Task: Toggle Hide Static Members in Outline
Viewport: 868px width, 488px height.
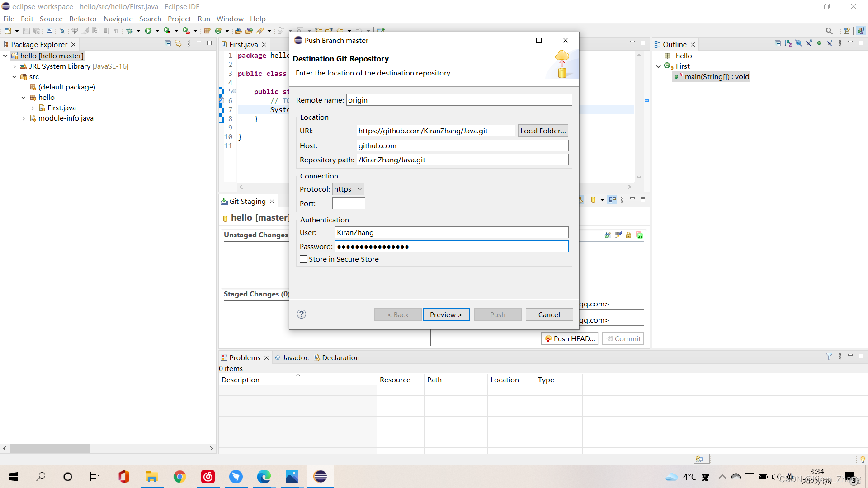Action: pyautogui.click(x=809, y=43)
